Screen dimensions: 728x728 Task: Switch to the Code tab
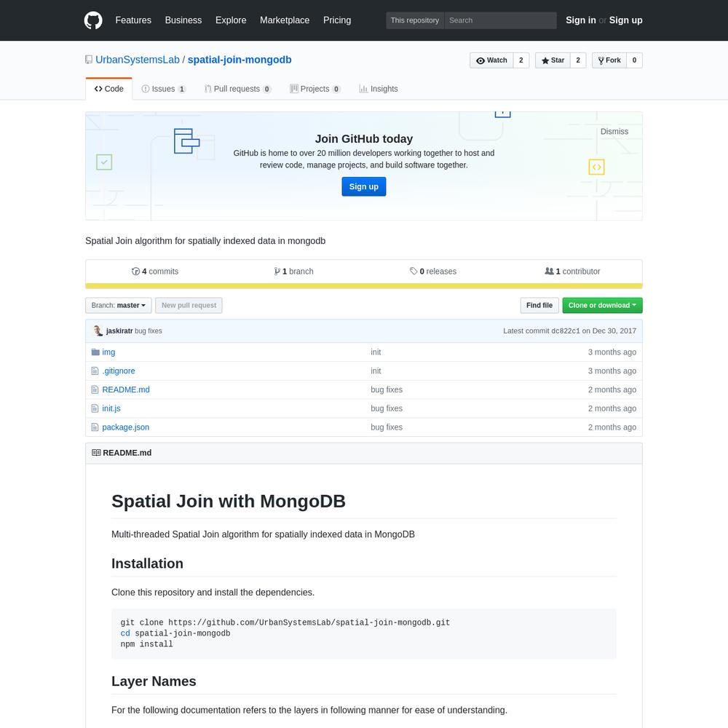(x=108, y=89)
